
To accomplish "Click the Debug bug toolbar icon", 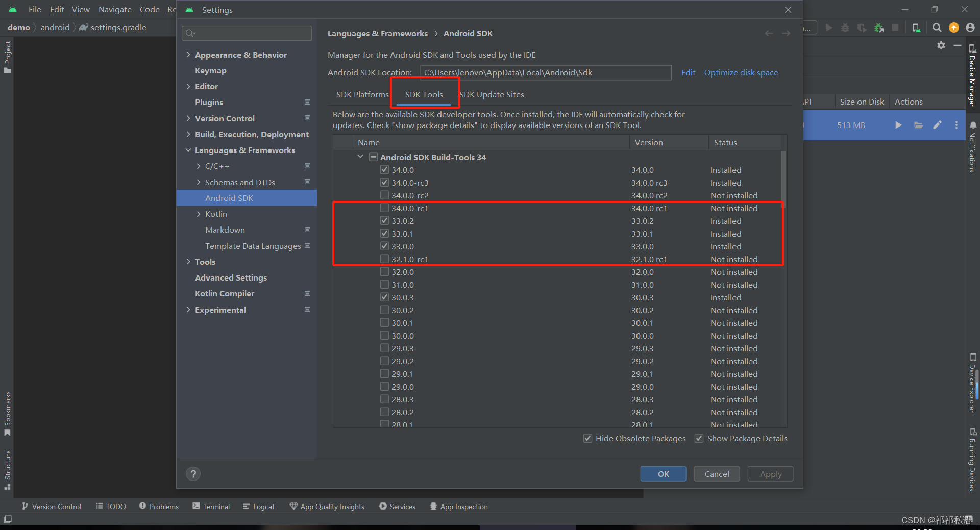I will pos(845,28).
